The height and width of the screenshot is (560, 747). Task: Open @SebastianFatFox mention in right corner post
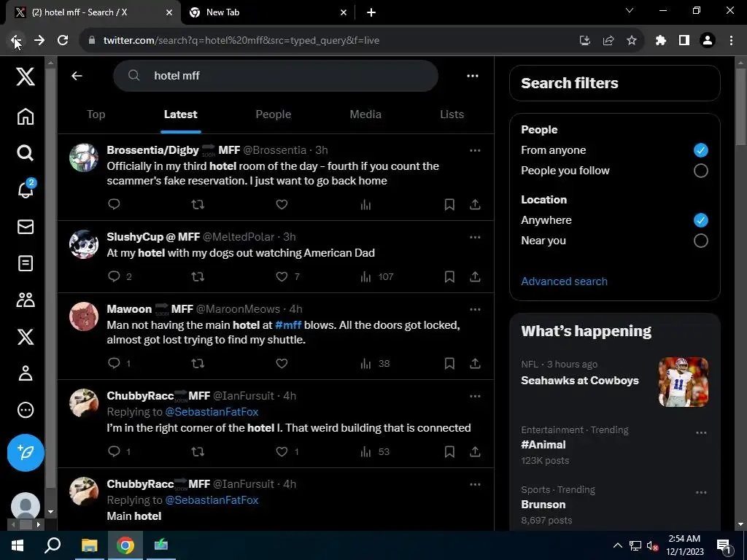point(212,412)
